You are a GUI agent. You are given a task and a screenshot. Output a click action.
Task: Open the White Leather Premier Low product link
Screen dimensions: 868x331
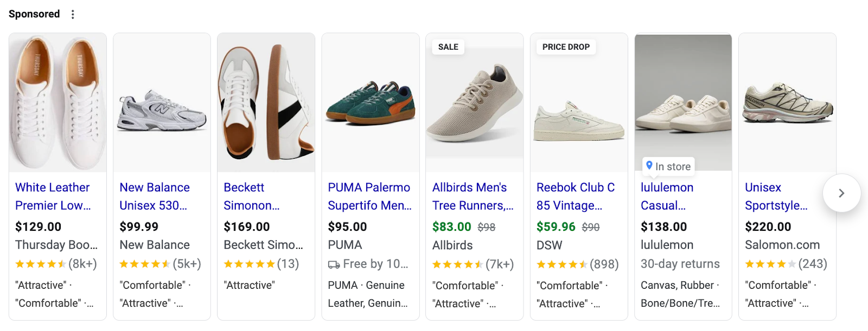point(53,196)
